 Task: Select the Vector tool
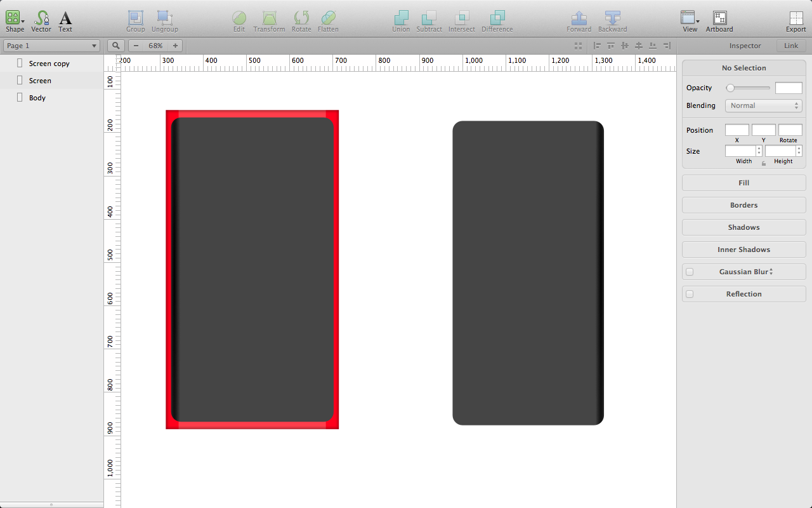[x=41, y=19]
